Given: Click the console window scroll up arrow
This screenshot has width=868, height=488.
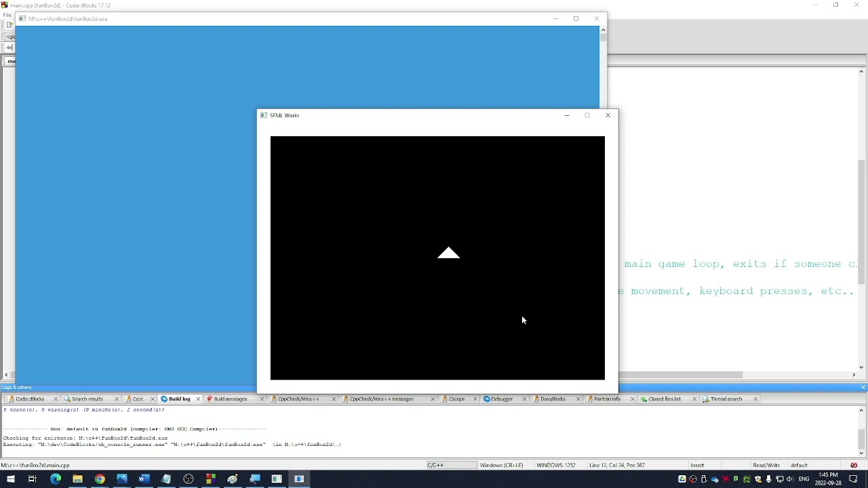Looking at the screenshot, I should (603, 30).
